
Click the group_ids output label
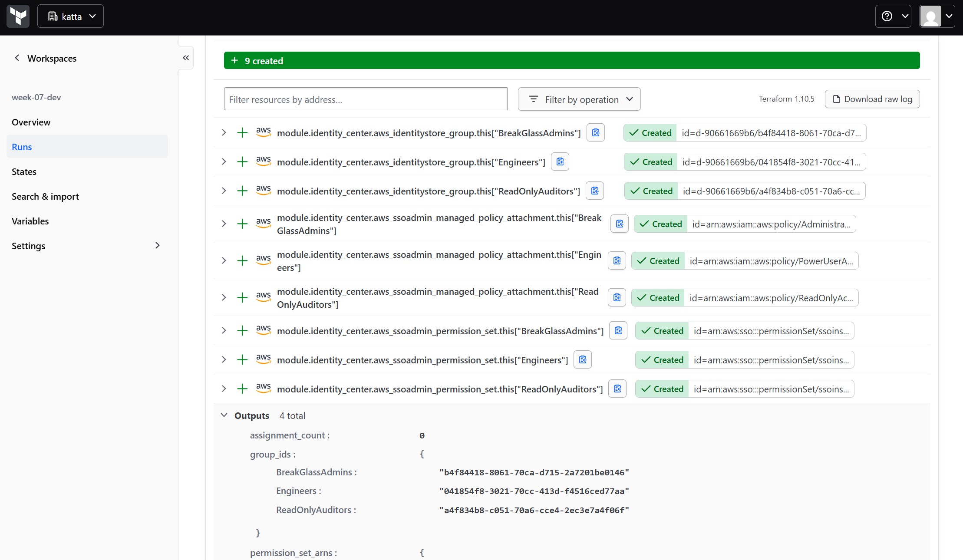point(273,455)
